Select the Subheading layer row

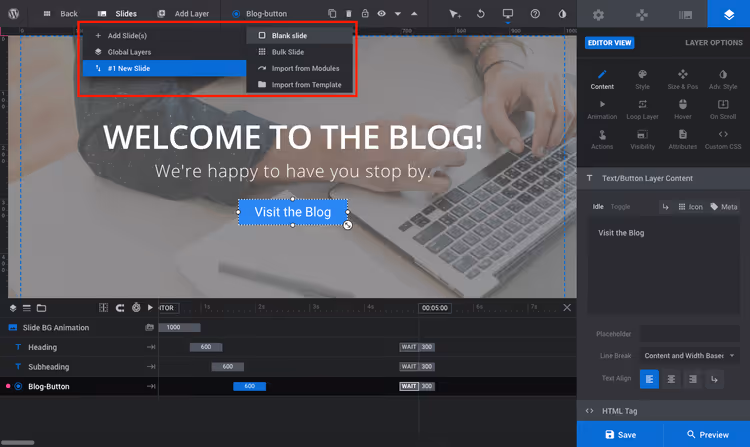tap(79, 367)
